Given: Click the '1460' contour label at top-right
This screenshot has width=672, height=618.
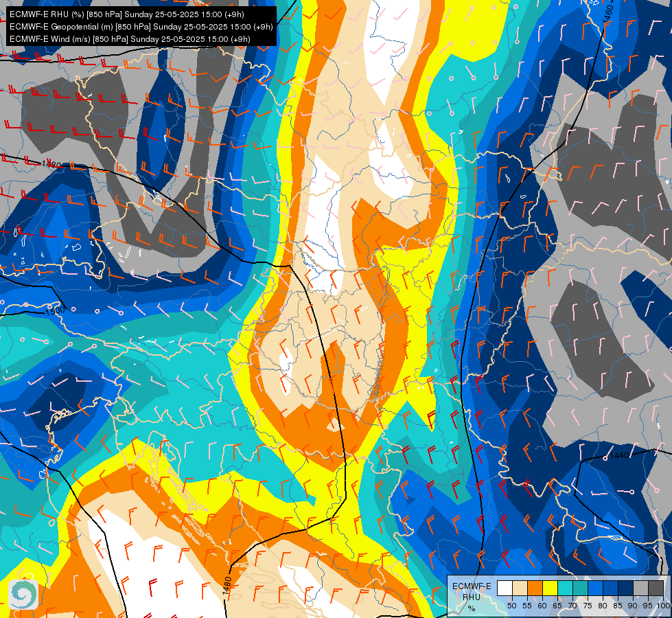Looking at the screenshot, I should 607,13.
